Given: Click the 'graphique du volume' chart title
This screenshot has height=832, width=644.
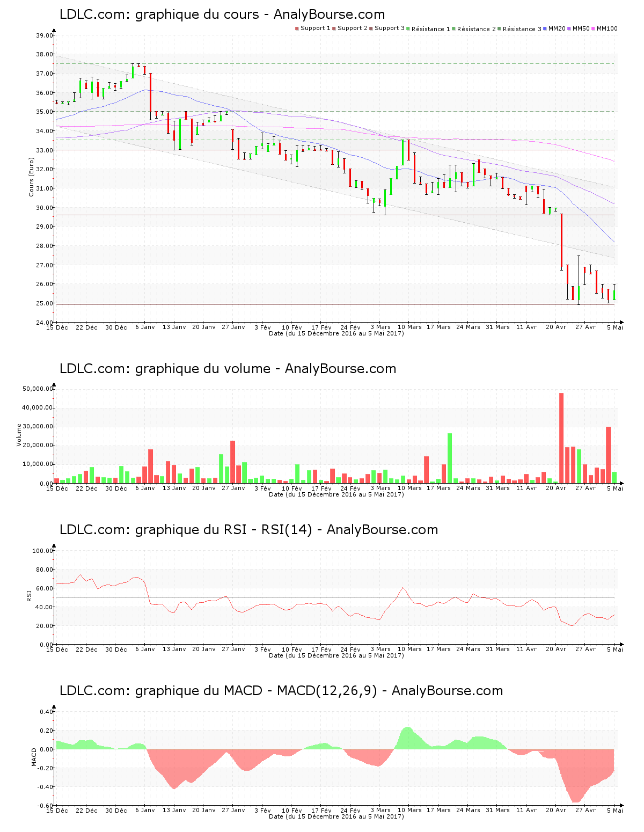Looking at the screenshot, I should tap(228, 369).
